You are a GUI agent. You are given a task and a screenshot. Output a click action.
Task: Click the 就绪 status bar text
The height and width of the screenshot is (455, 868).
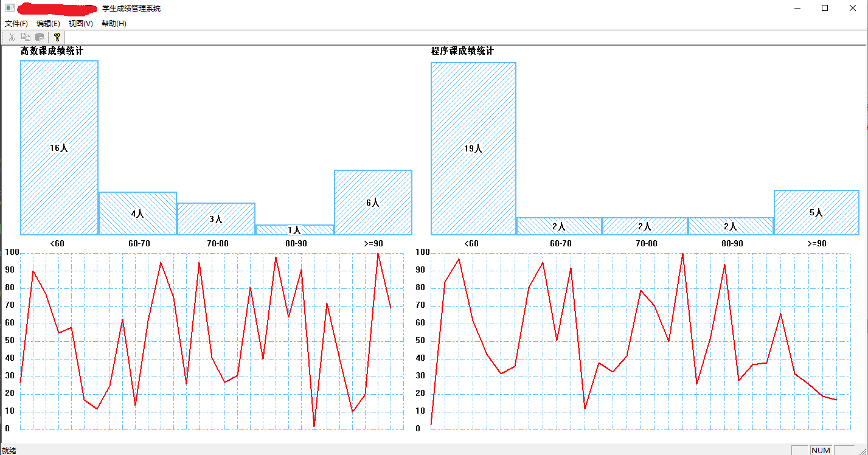9,450
